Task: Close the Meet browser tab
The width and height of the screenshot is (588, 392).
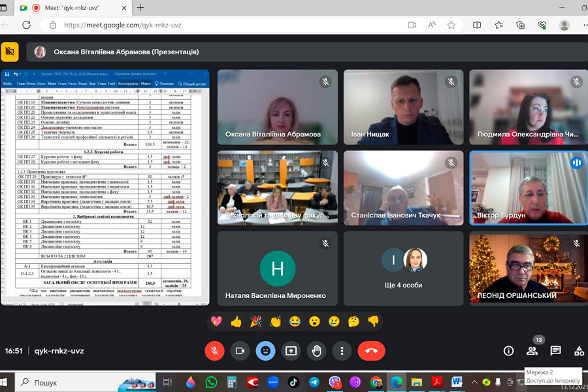Action: click(124, 8)
